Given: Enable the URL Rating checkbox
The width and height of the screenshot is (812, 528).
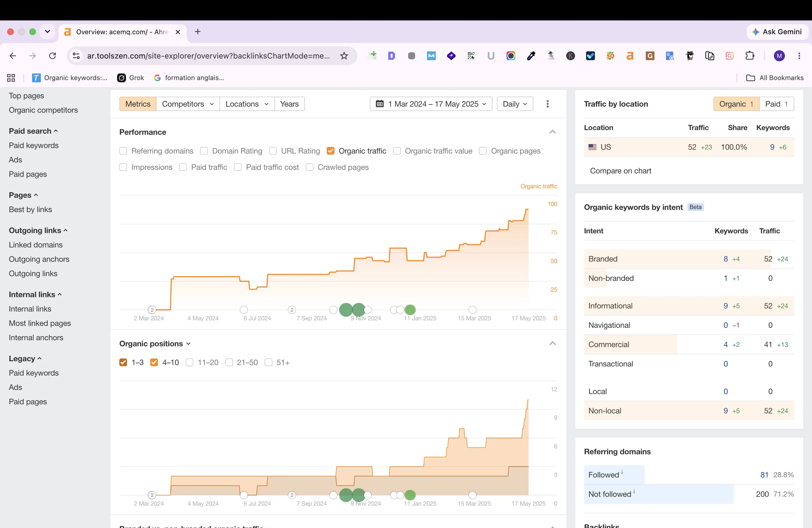Looking at the screenshot, I should coord(273,151).
